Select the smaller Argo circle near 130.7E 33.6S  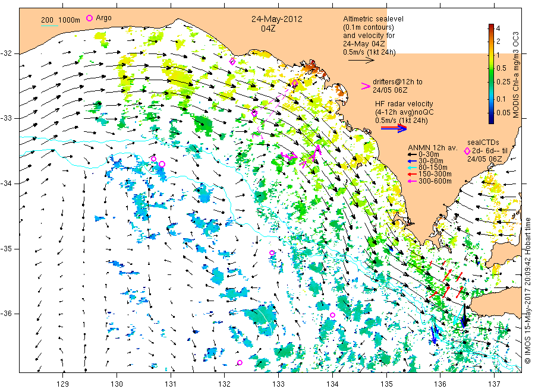[x=153, y=159]
